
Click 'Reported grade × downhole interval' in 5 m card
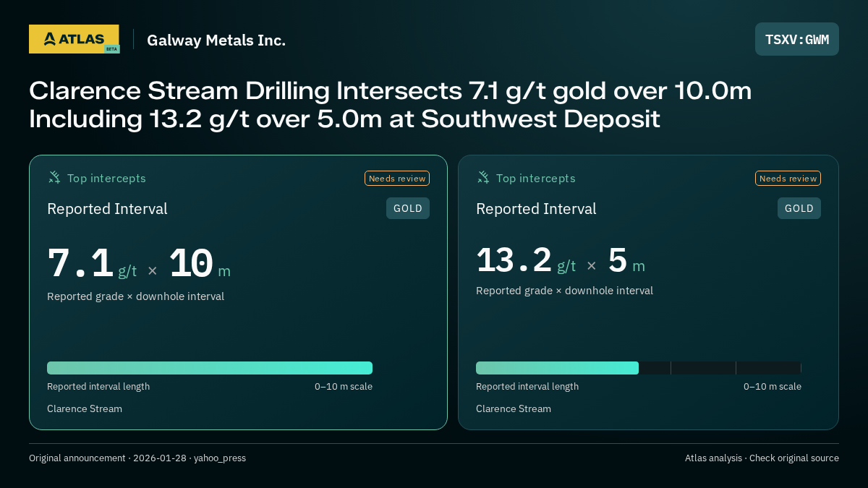pos(564,291)
